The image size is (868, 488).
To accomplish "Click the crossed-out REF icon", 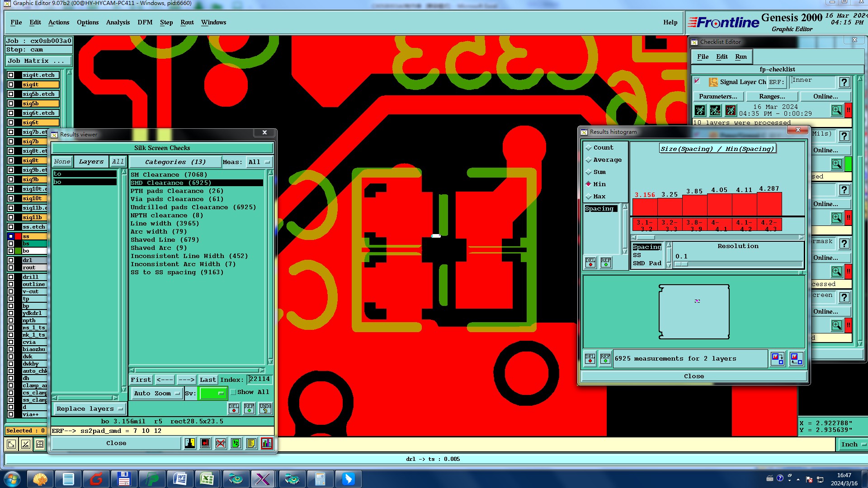I will (221, 443).
